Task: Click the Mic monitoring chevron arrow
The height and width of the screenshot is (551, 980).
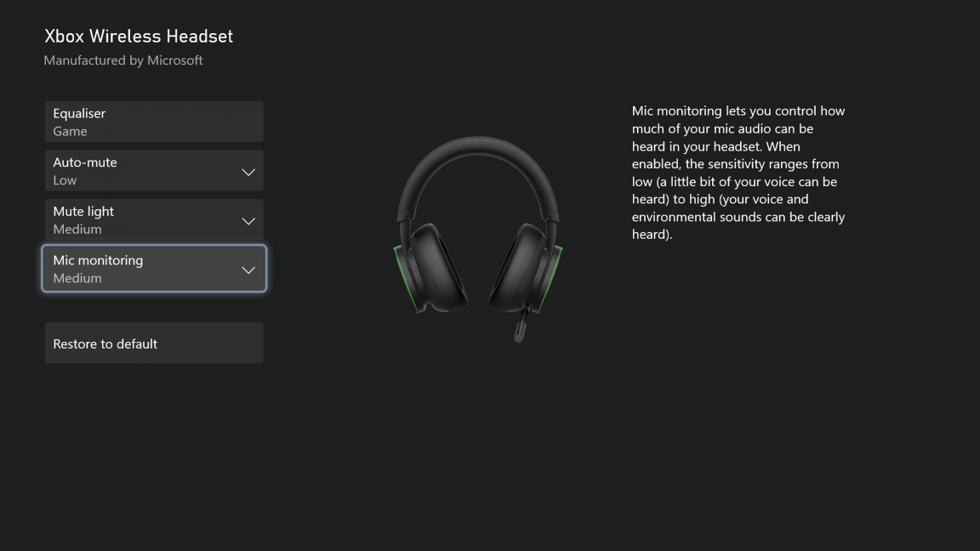Action: coord(248,270)
